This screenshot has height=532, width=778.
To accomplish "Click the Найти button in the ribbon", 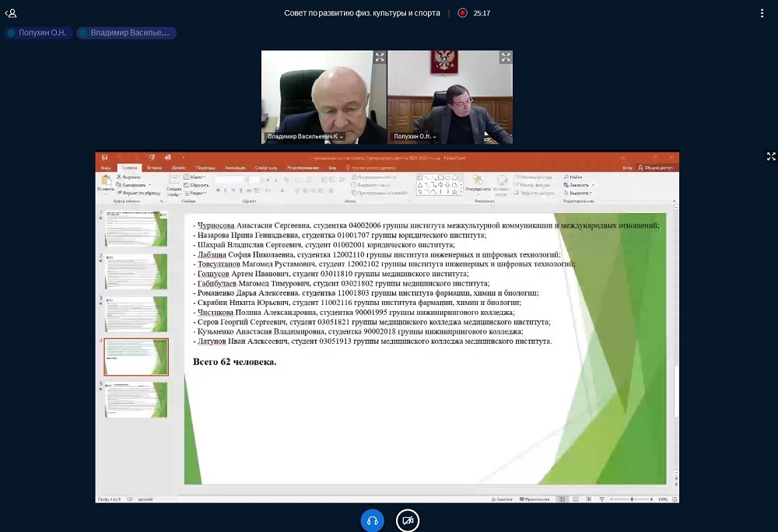I will (x=575, y=177).
